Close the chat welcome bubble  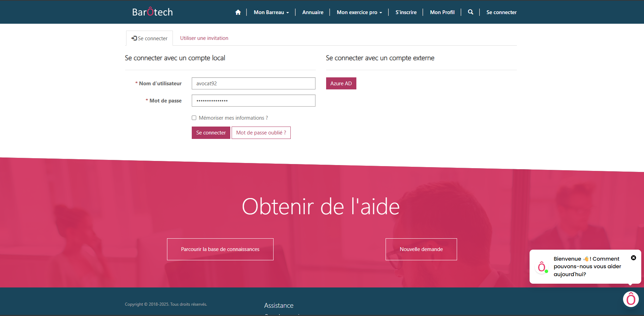[633, 258]
